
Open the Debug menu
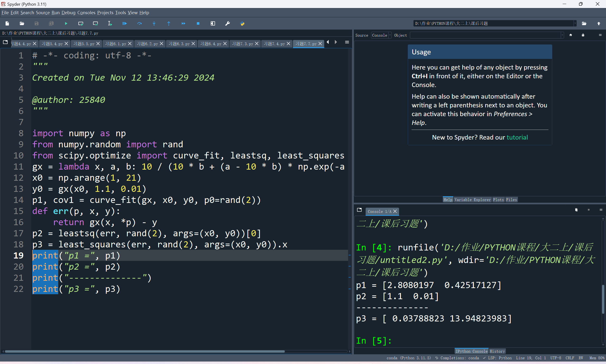68,13
